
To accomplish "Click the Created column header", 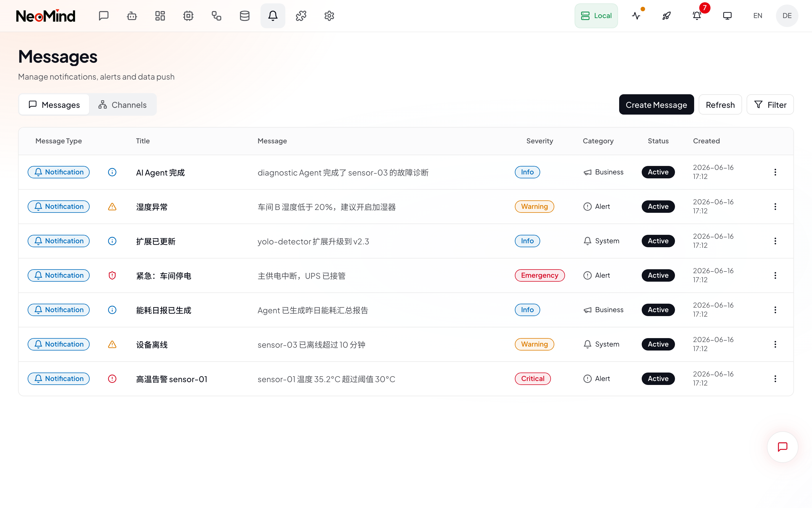I will pyautogui.click(x=706, y=141).
